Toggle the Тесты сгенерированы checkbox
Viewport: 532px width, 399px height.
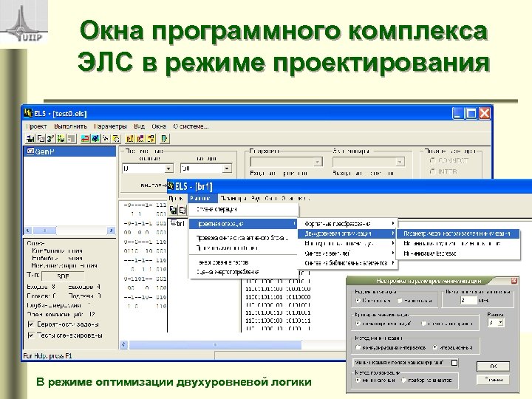(x=31, y=335)
